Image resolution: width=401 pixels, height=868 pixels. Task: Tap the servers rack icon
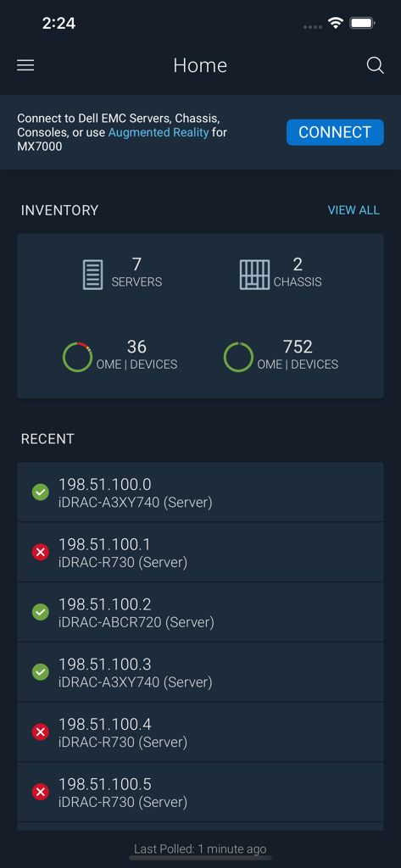pos(93,274)
